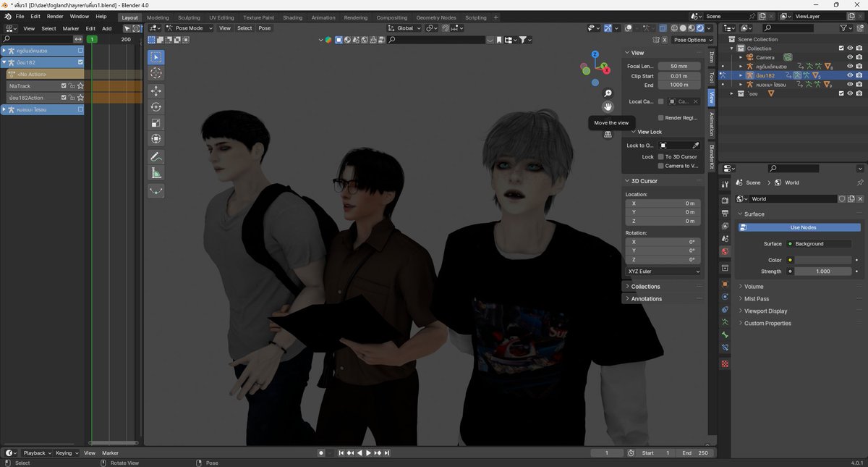Switch to Geometry Nodes workspace tab
The width and height of the screenshot is (868, 467).
pos(436,17)
